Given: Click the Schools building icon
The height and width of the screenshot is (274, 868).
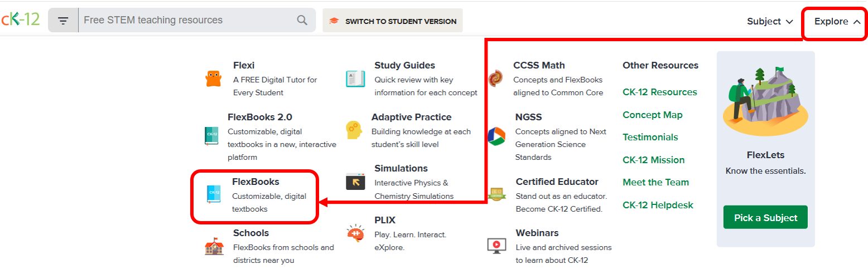Looking at the screenshot, I should point(214,246).
